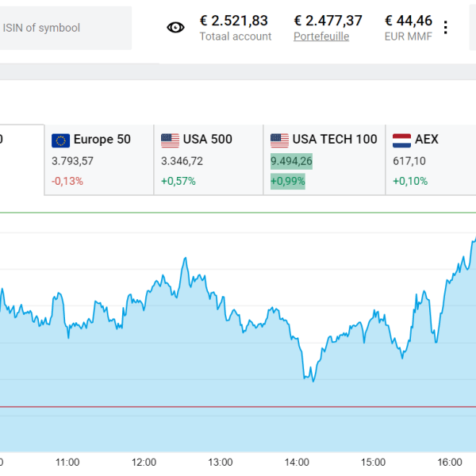Click the Totaal account amount € 2.521,83

234,21
